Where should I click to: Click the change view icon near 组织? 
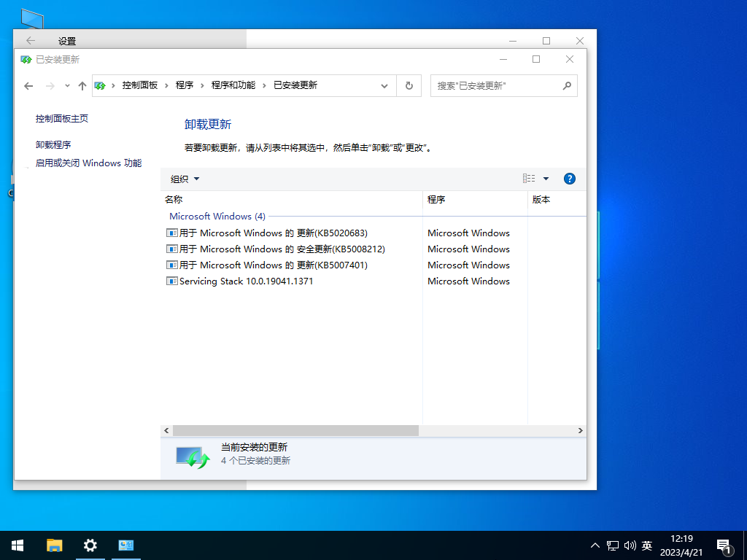point(527,178)
